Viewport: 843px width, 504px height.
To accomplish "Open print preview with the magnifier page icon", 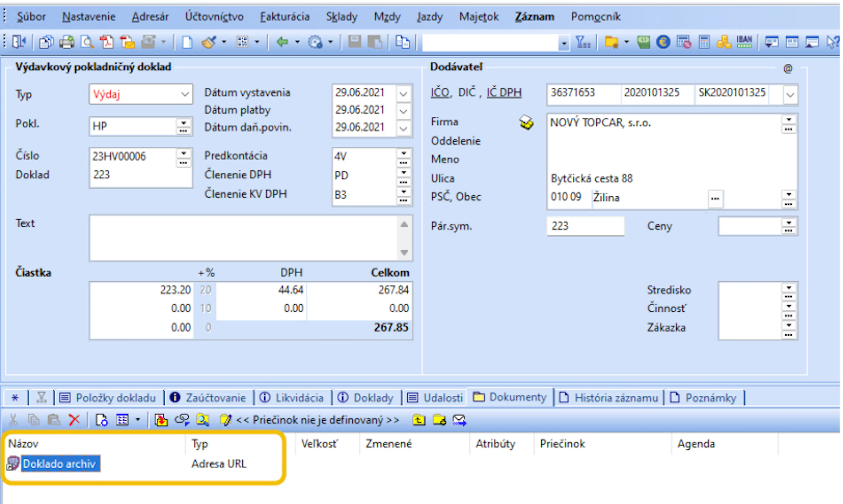I will [87, 43].
